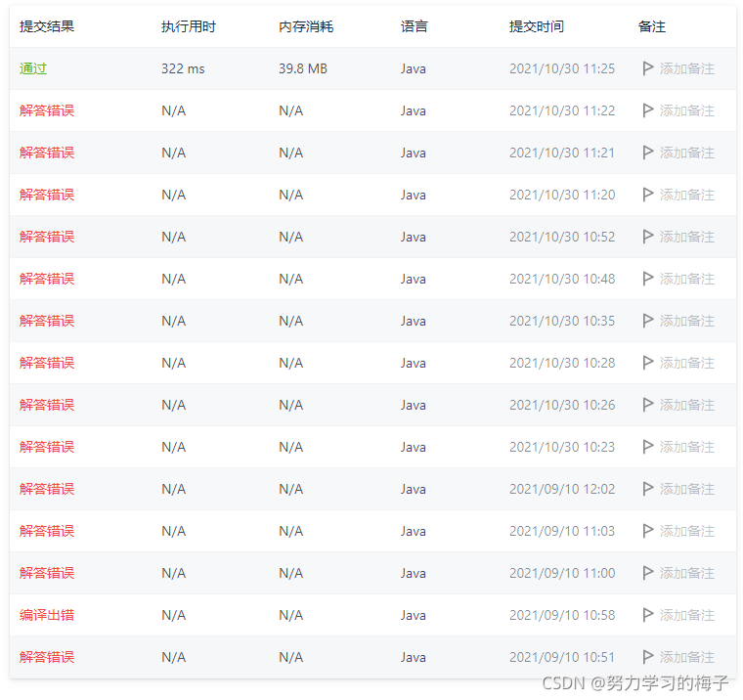Click the flag icon for the 11:25 submission
The image size is (743, 700).
click(648, 68)
